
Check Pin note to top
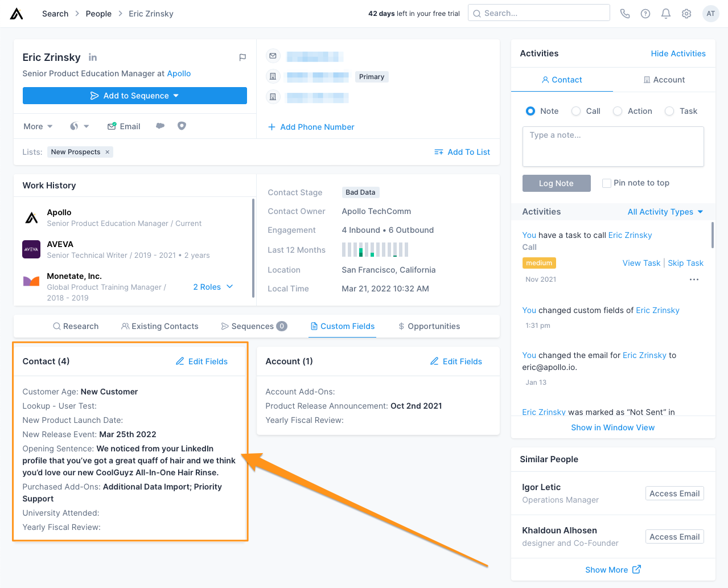pyautogui.click(x=607, y=183)
